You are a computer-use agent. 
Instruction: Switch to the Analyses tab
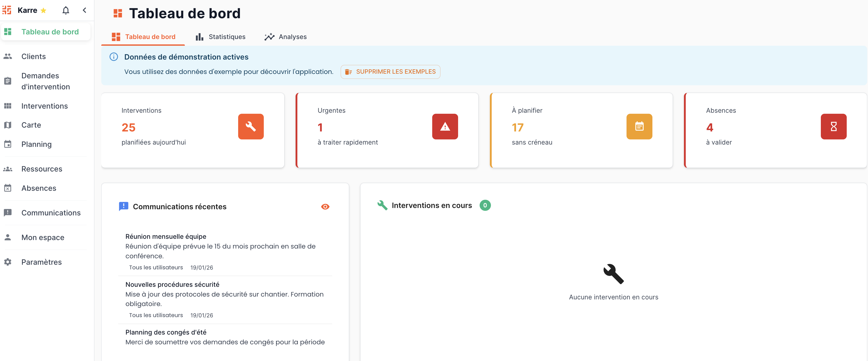285,37
